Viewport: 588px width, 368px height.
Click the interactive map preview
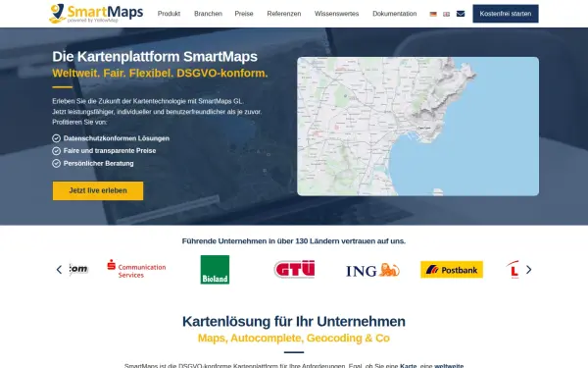pos(418,127)
